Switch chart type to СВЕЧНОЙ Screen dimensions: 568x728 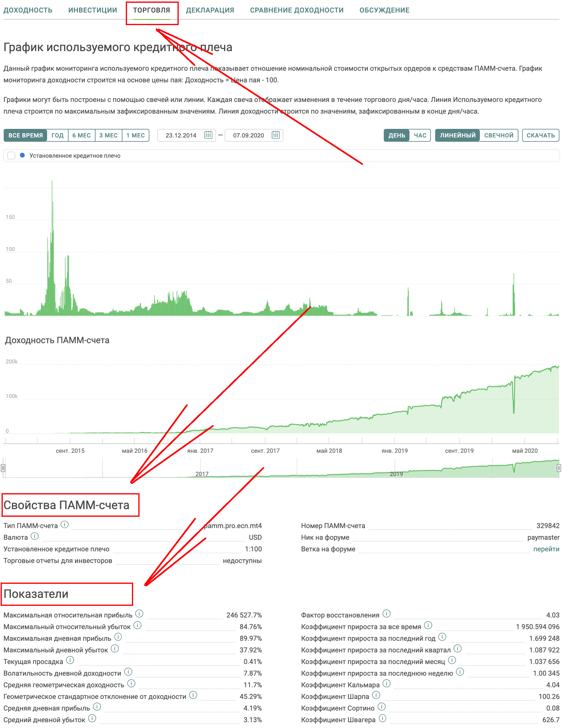[x=499, y=135]
